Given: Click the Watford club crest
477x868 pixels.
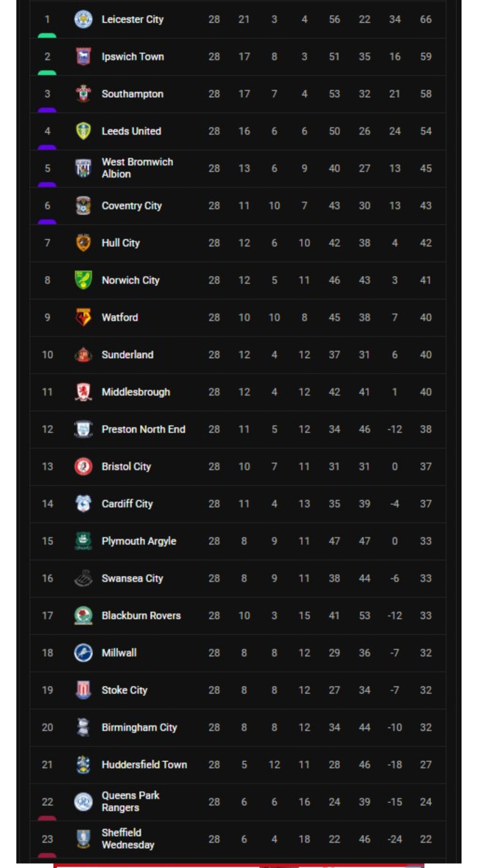Looking at the screenshot, I should tap(83, 317).
